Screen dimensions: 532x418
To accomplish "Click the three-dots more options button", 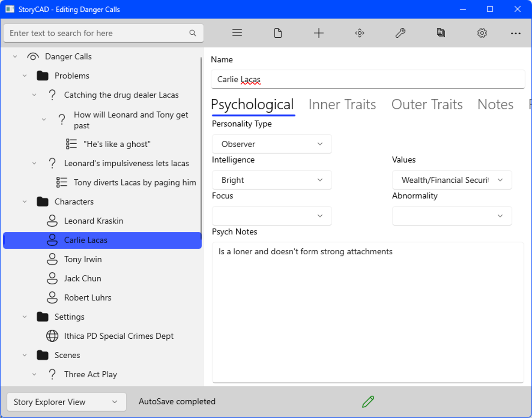I will tap(516, 33).
